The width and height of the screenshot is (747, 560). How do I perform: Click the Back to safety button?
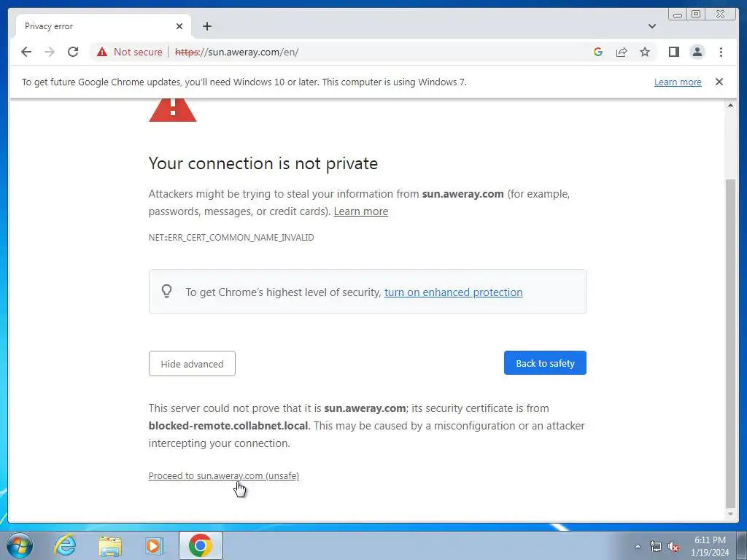[x=545, y=363]
